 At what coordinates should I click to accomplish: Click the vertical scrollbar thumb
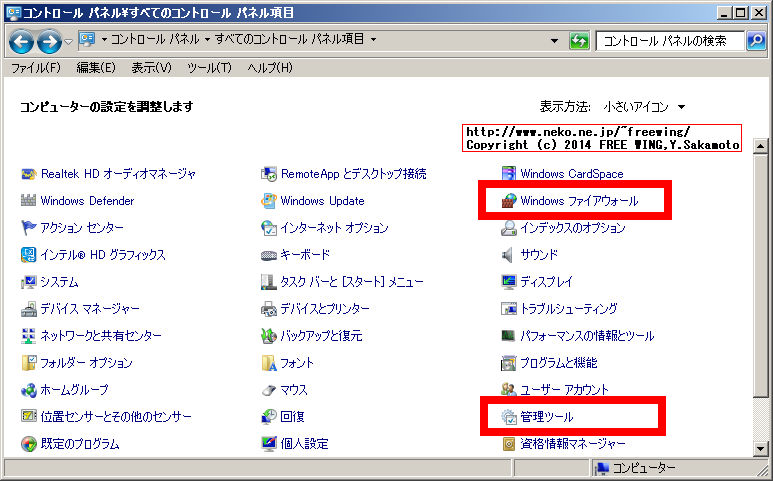coord(761,276)
